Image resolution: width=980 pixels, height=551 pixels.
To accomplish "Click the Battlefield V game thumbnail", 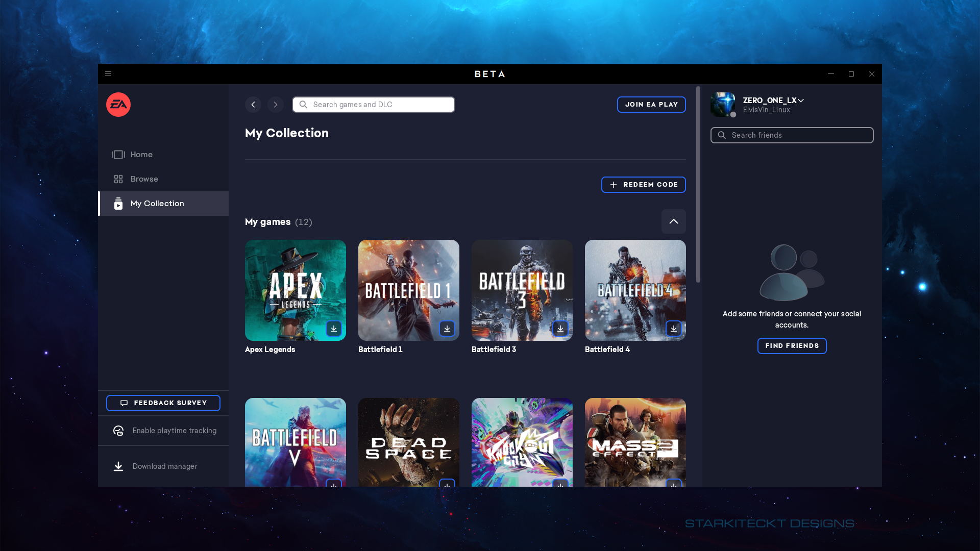I will tap(296, 442).
